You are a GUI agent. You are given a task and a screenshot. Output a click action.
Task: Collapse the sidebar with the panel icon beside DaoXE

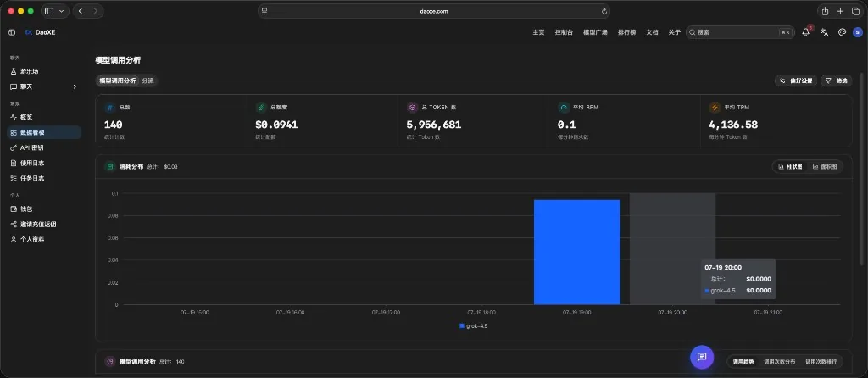[x=12, y=33]
